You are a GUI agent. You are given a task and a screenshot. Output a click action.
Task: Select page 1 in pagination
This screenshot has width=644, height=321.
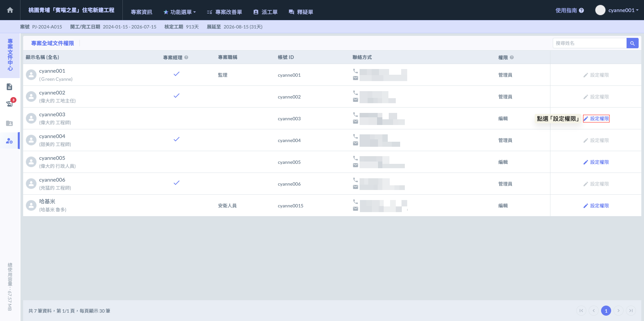[x=606, y=311]
